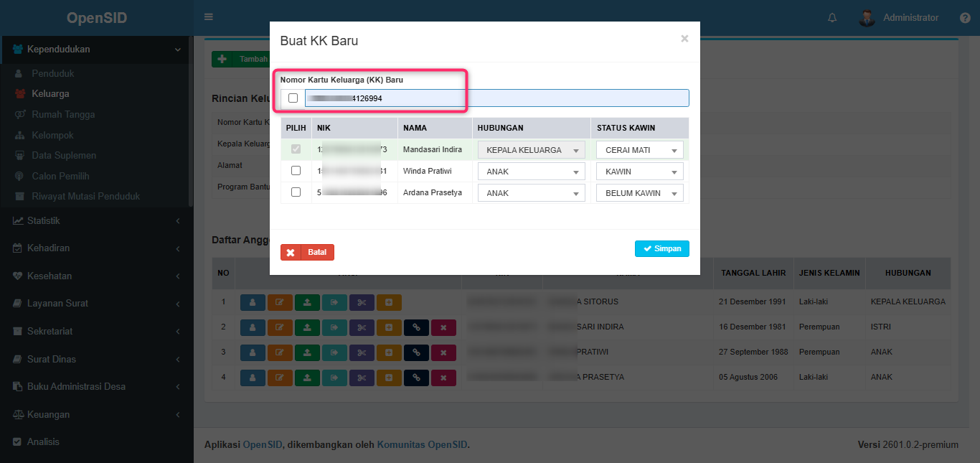The height and width of the screenshot is (463, 980).
Task: Open Winda Pratiwi's Hubungan dropdown
Action: coord(531,172)
